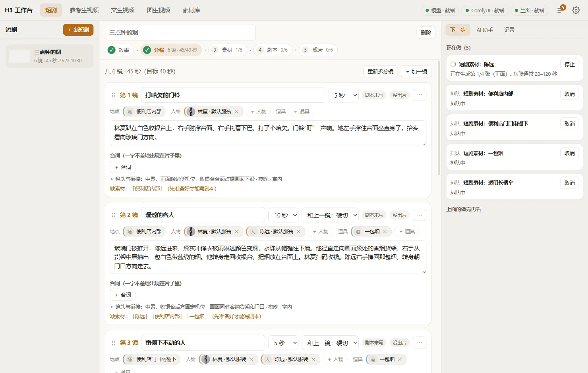This screenshot has height=373, width=588.
Task: Remove 一包烟 prop chip from 第 3 镜
Action: coord(400,360)
